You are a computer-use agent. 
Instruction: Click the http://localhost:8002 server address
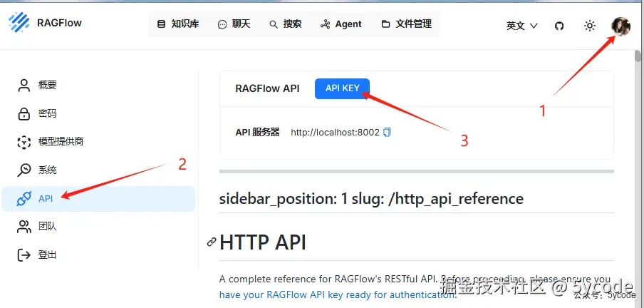click(x=335, y=133)
